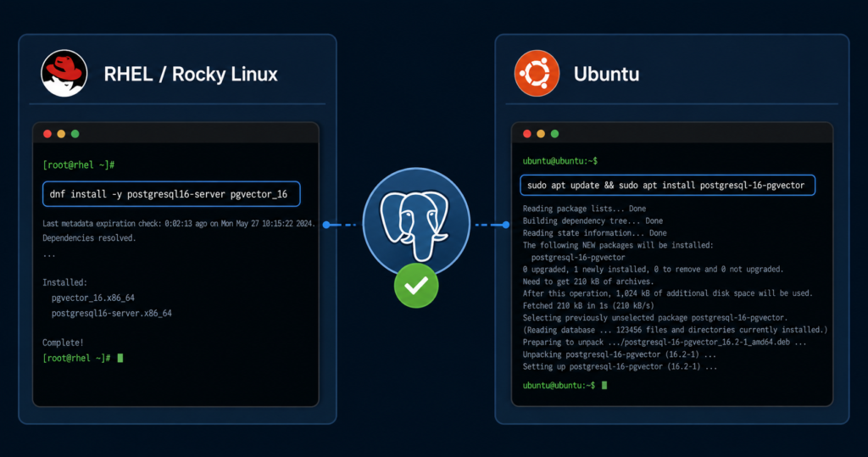
Task: Click the 'Installed:' line
Action: click(64, 282)
